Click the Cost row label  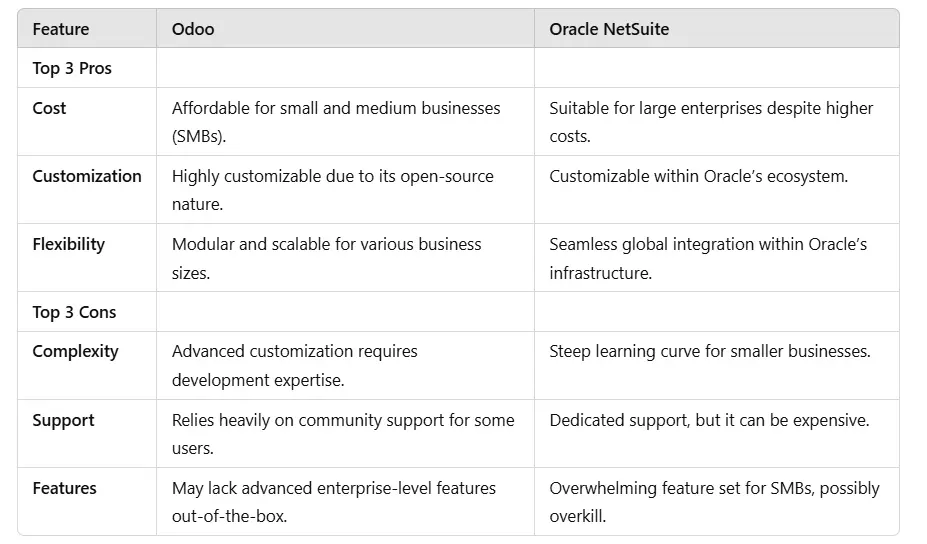tap(49, 108)
